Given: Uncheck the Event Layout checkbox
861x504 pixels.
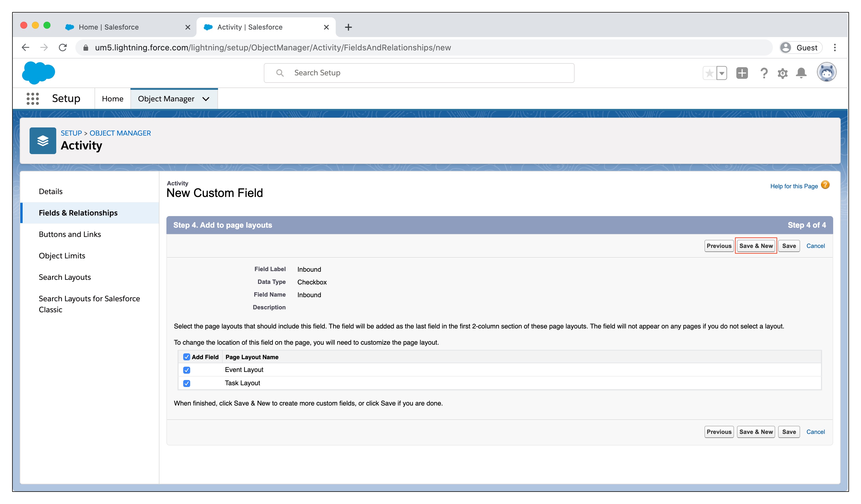Looking at the screenshot, I should click(187, 370).
